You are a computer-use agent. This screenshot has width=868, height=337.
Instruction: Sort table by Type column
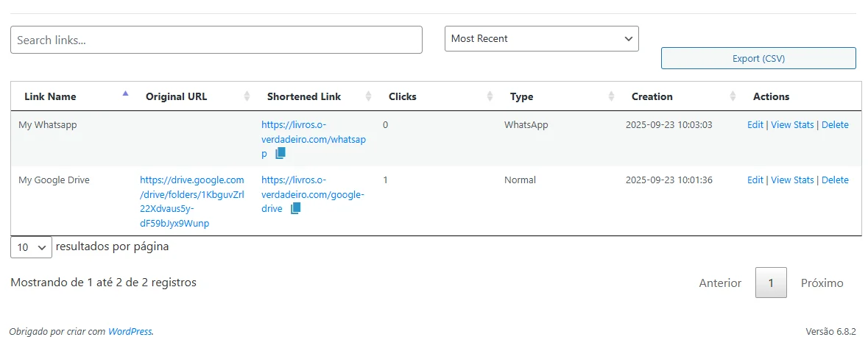[557, 96]
